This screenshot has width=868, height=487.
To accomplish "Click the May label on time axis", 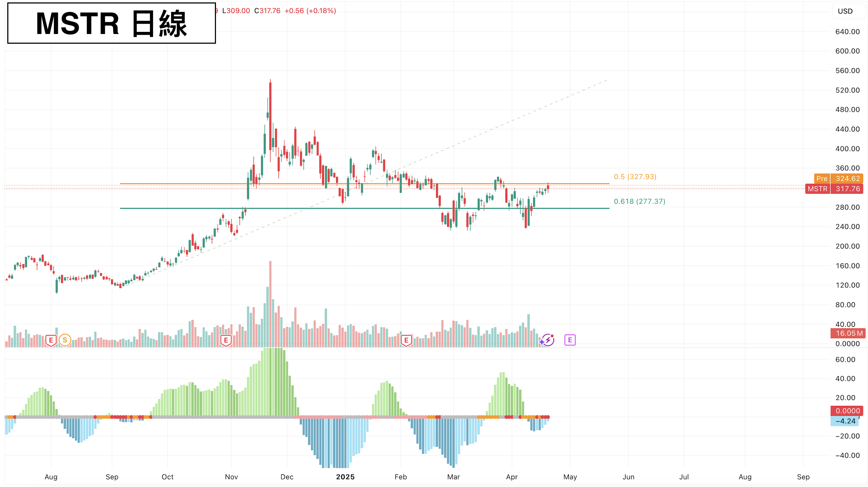I will 570,477.
